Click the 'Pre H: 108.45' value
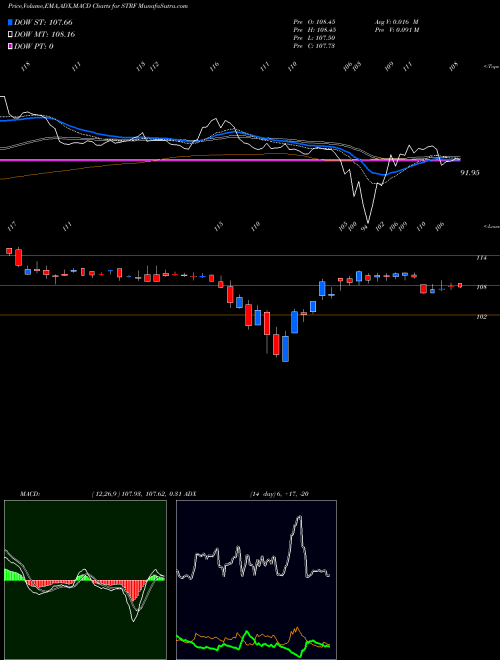Image resolution: width=500 pixels, height=660 pixels. click(x=314, y=30)
